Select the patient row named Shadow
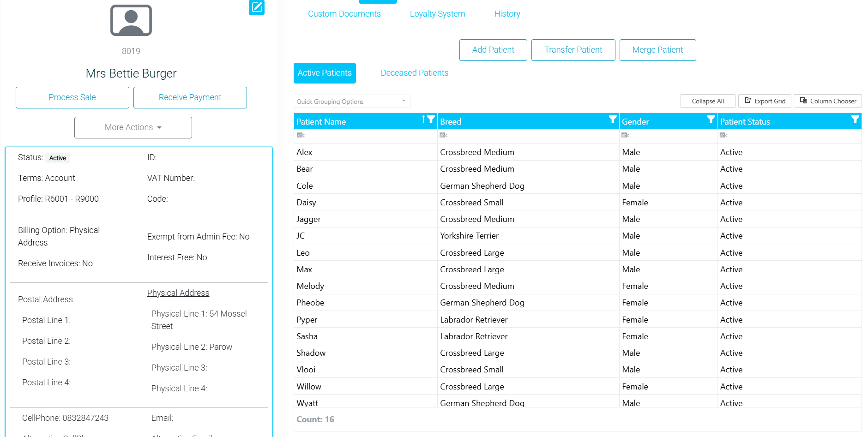The image size is (868, 437). pos(578,353)
